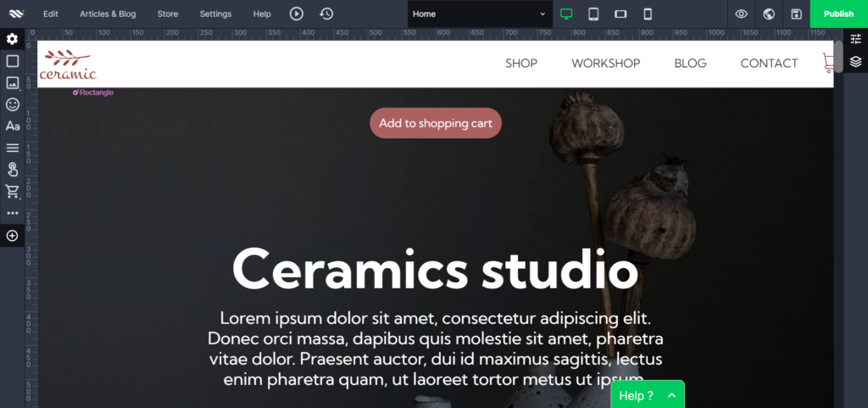Open the Store menu
Viewport: 868px width, 408px height.
[168, 14]
